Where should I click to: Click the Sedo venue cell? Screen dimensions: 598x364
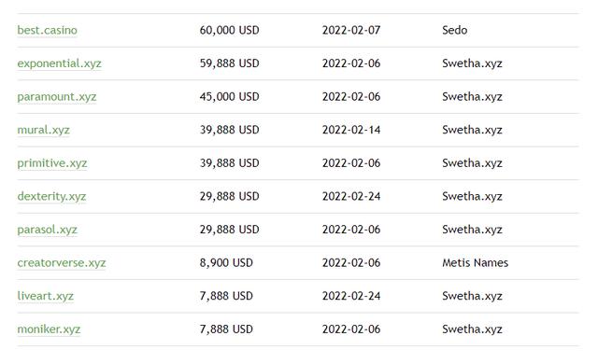(455, 30)
